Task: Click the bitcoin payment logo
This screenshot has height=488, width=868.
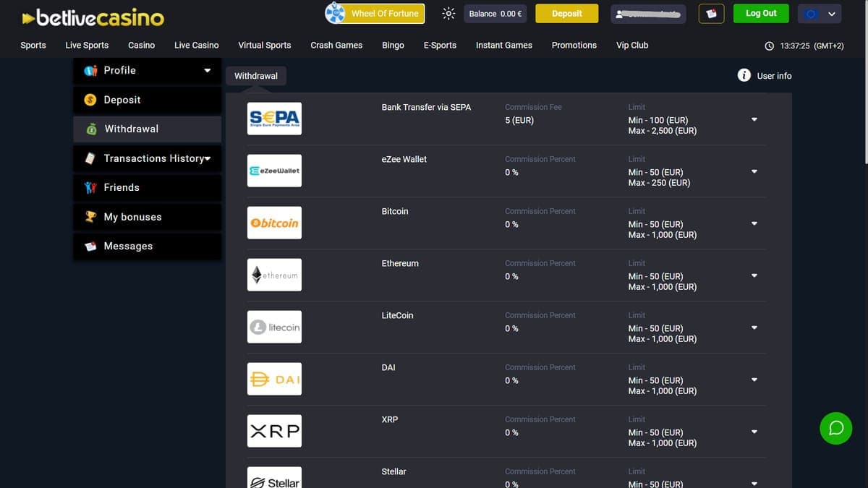Action: coord(274,223)
